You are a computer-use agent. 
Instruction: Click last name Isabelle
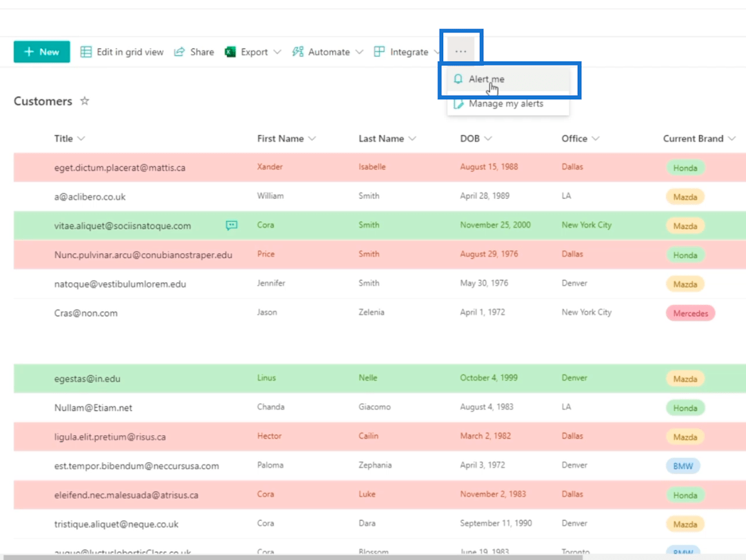click(x=372, y=166)
